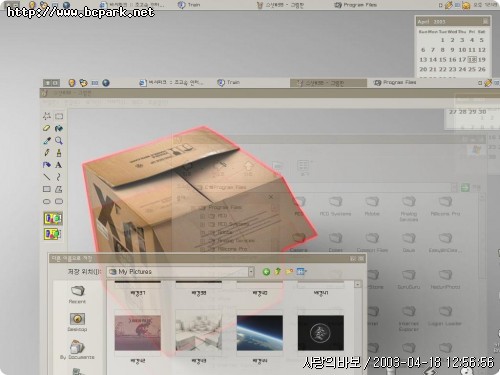This screenshot has width=500, height=375.
Task: Switch to the Train task button above Paint's title bar
Action: (229, 82)
